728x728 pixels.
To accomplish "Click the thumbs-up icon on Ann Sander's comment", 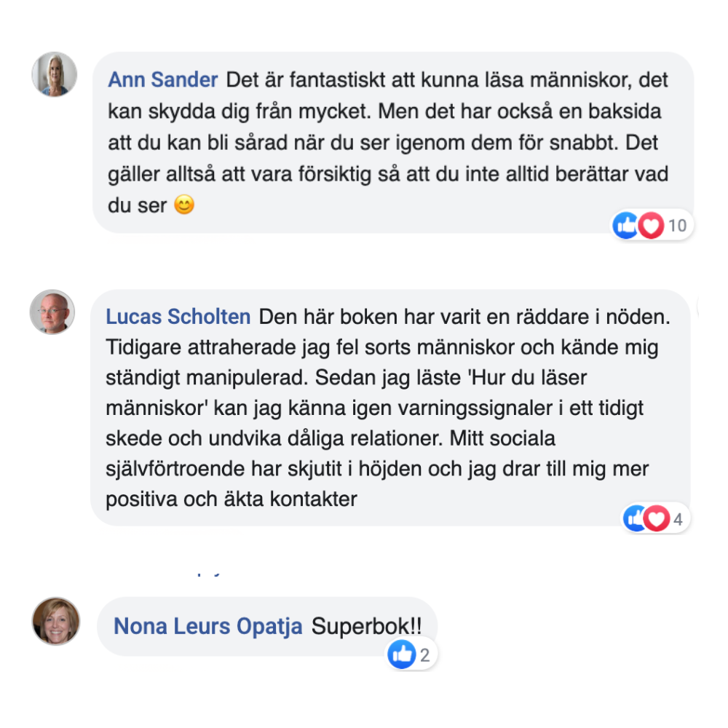I will click(x=626, y=226).
